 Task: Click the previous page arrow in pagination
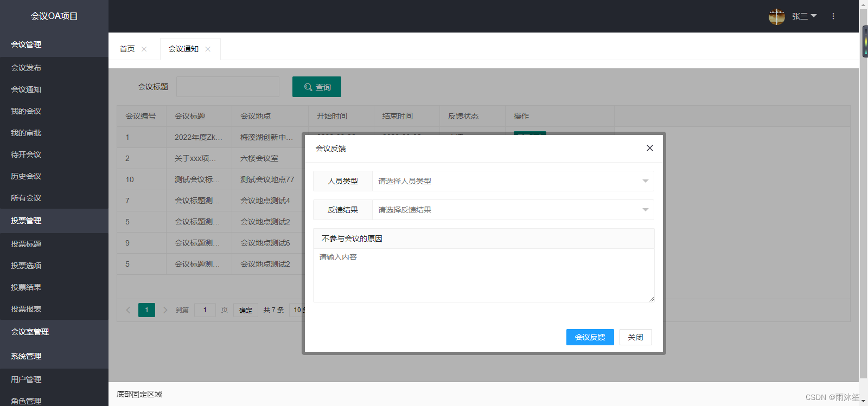(x=128, y=310)
